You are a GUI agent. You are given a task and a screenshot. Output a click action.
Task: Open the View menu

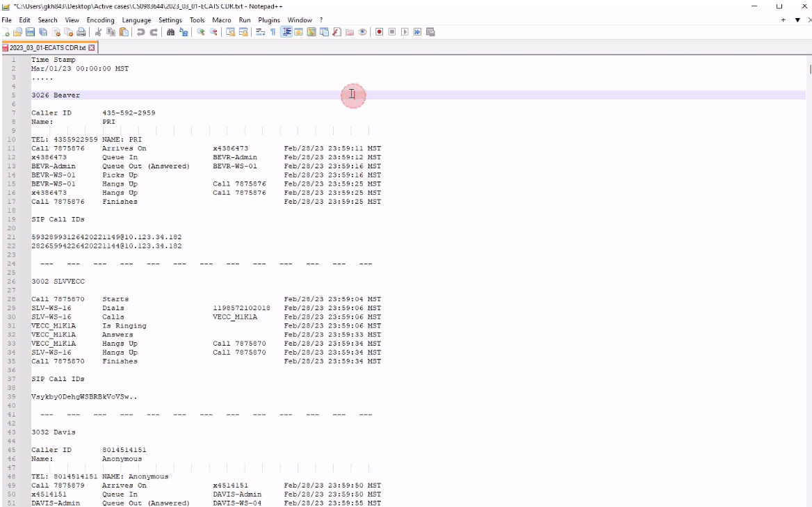click(72, 20)
